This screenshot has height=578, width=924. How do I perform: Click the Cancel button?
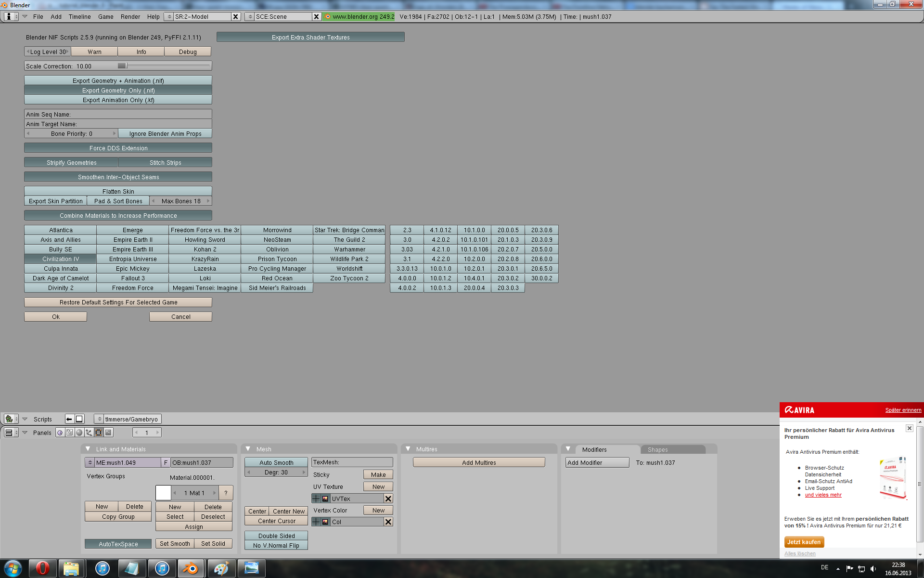(180, 316)
